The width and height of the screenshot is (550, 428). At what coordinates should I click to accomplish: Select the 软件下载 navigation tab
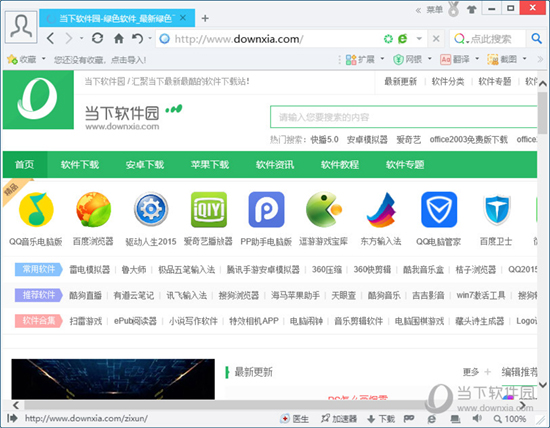point(80,165)
